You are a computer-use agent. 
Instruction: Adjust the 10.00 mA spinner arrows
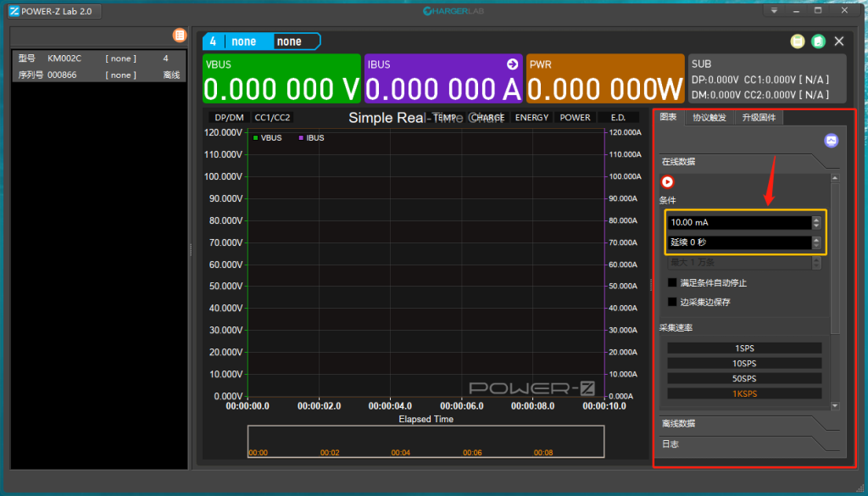pyautogui.click(x=816, y=222)
